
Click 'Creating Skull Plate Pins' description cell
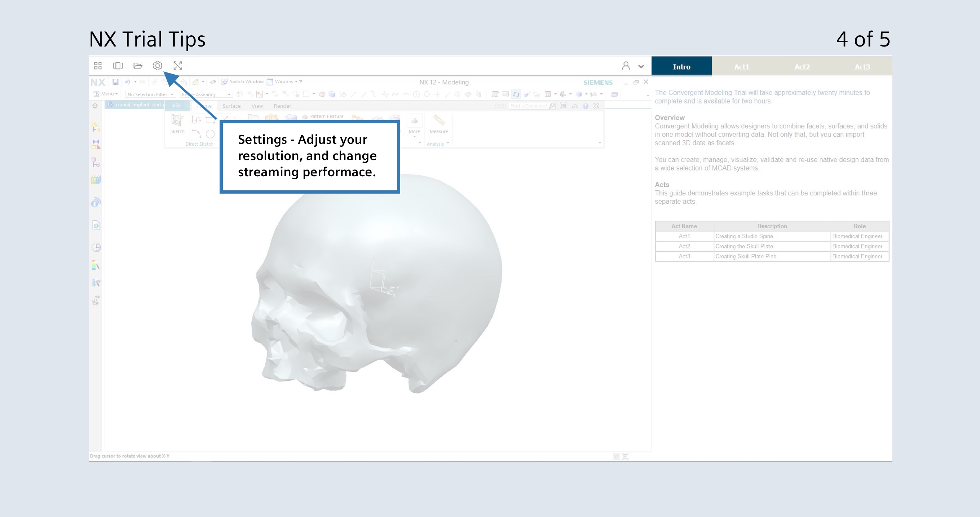772,256
